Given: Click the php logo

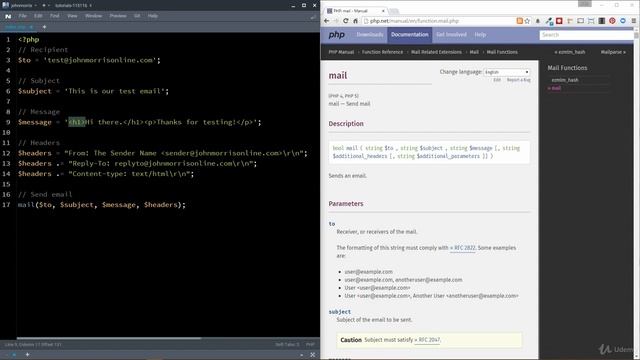Looking at the screenshot, I should [337, 35].
